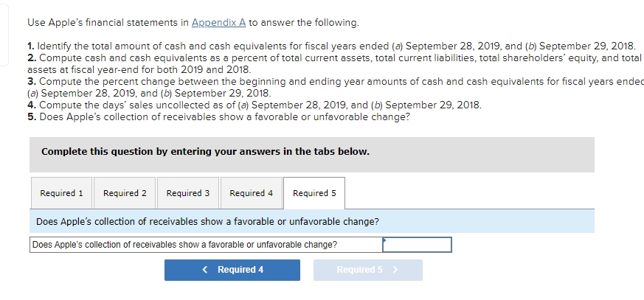
Task: Switch to the Required 1 tab
Action: coord(61,193)
